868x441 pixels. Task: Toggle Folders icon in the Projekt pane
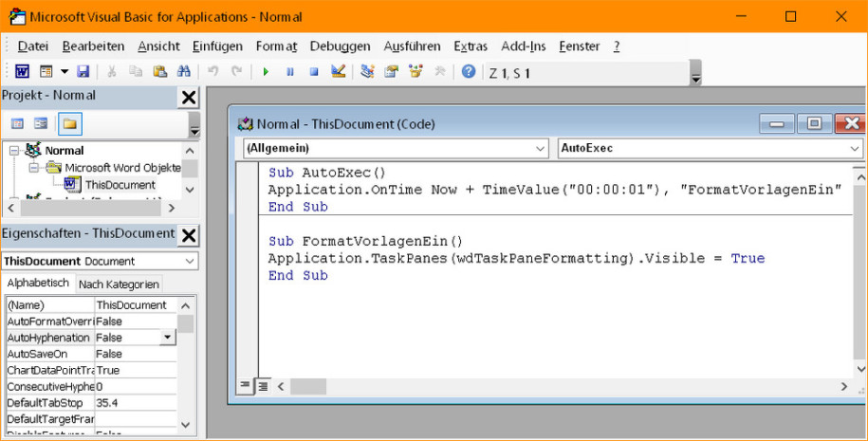pyautogui.click(x=70, y=123)
